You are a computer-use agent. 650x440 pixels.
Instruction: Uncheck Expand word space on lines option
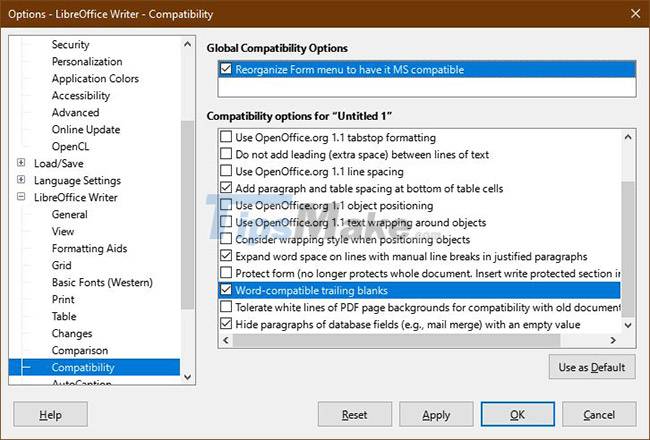pos(226,256)
